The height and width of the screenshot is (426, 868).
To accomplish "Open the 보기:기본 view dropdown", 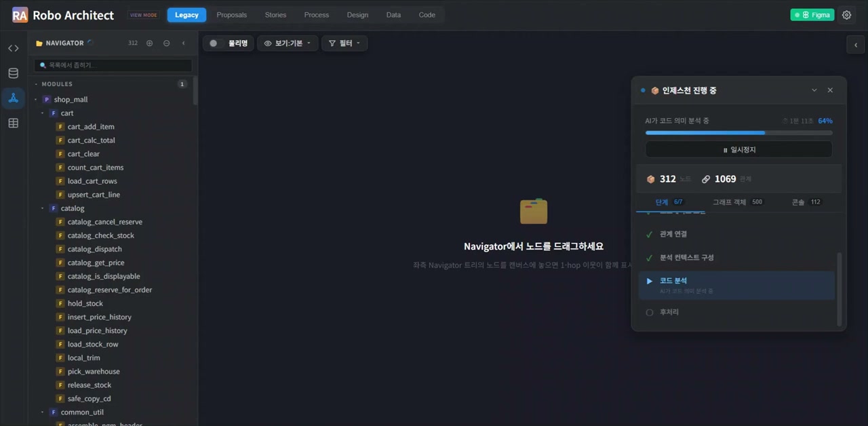I will [x=288, y=43].
